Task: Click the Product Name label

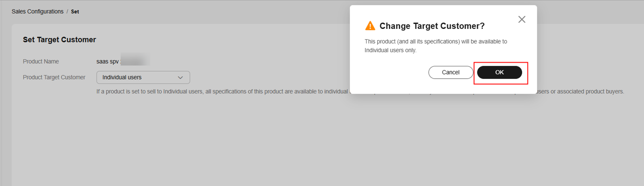Action: pos(41,61)
